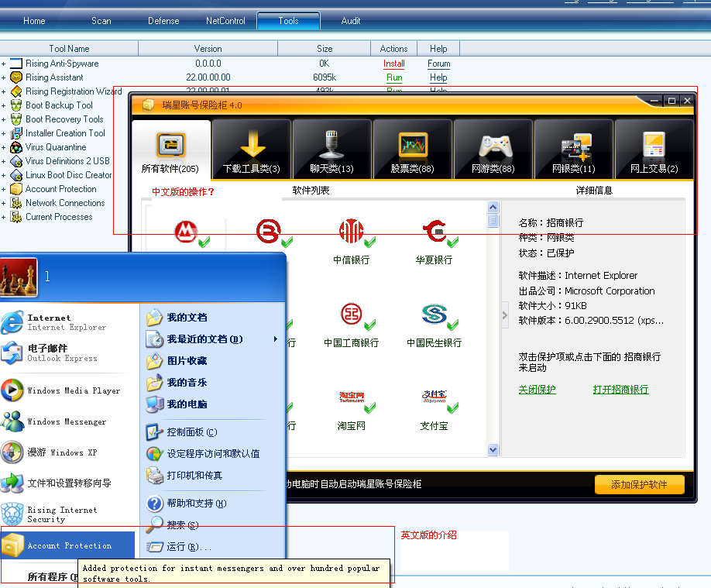Screen dimensions: 711x588
Task: Expand the Virus Quarantine row
Action: pos(4,147)
